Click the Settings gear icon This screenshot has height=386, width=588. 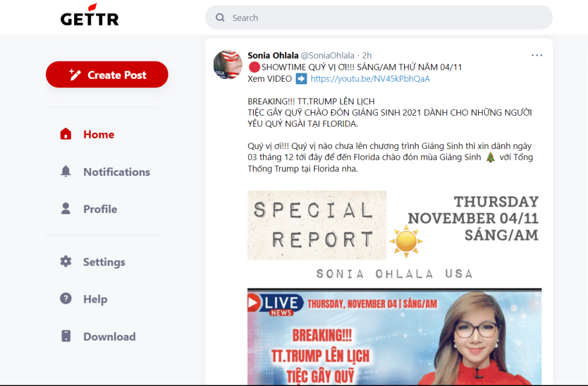pyautogui.click(x=66, y=262)
